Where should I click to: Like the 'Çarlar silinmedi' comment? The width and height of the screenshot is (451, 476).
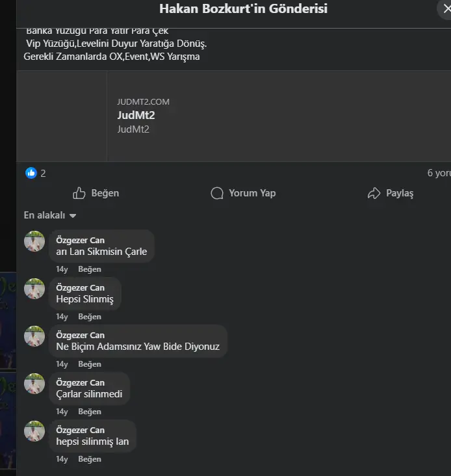[x=90, y=412]
